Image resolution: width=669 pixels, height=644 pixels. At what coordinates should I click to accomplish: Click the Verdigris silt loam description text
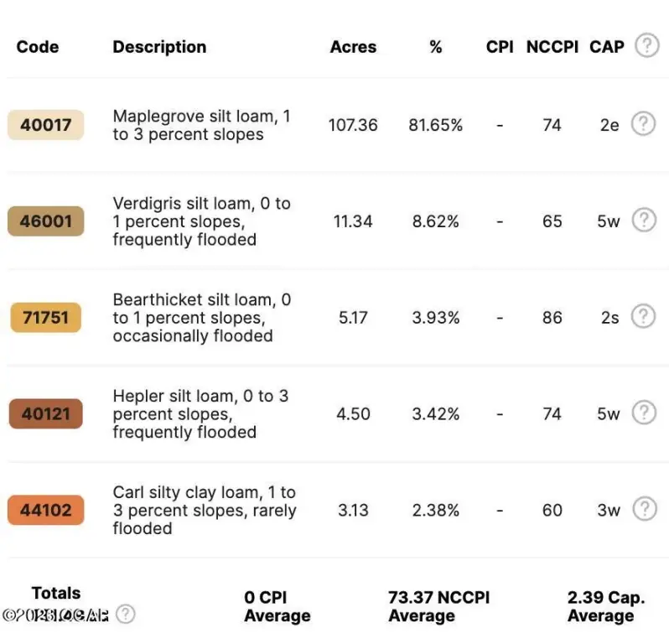[x=201, y=221]
